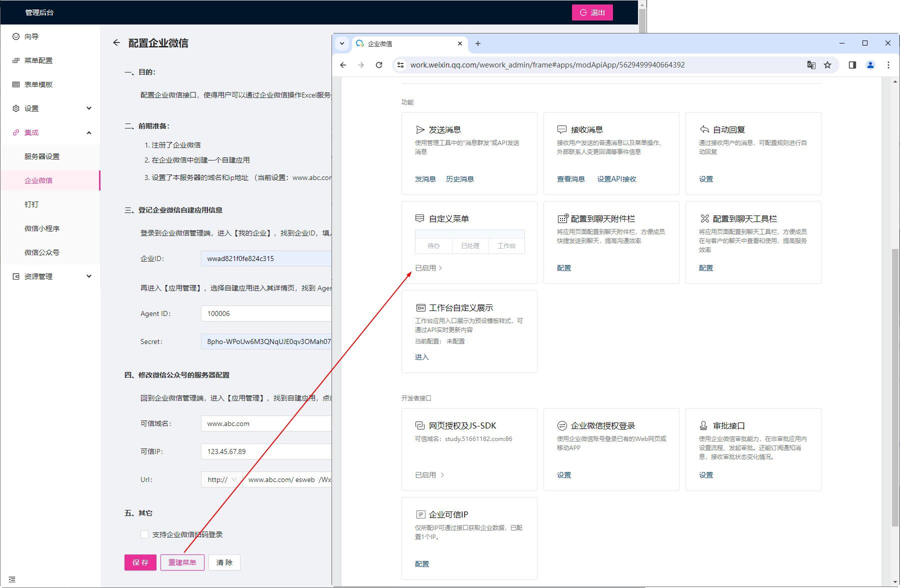Viewport: 900px width, 588px height.
Task: Click the collapse sidebar icon at bottom left
Action: point(12,579)
